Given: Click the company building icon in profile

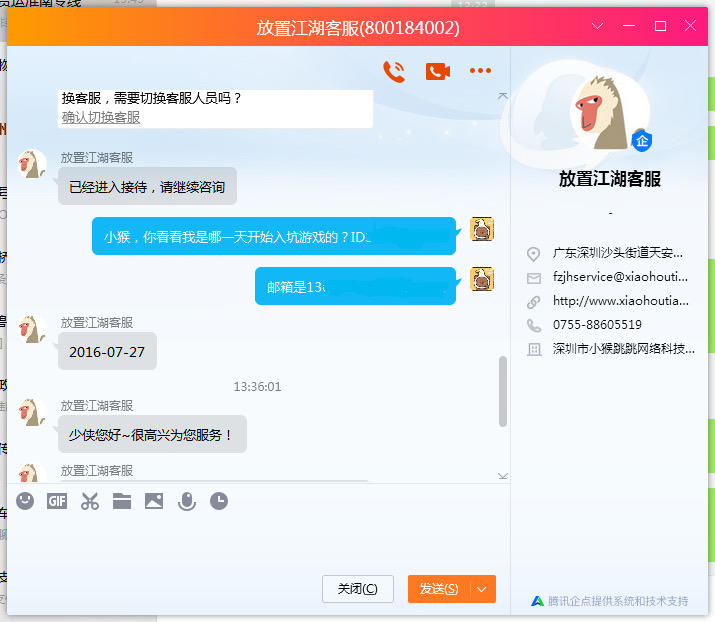Looking at the screenshot, I should 534,349.
